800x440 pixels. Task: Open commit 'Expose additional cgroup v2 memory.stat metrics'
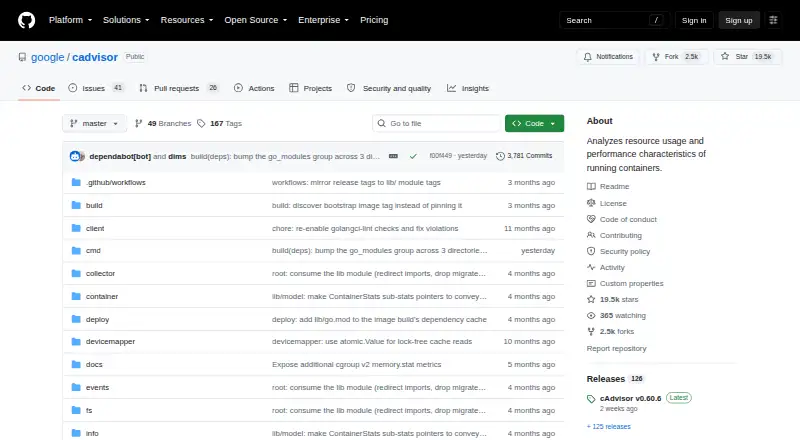(357, 364)
